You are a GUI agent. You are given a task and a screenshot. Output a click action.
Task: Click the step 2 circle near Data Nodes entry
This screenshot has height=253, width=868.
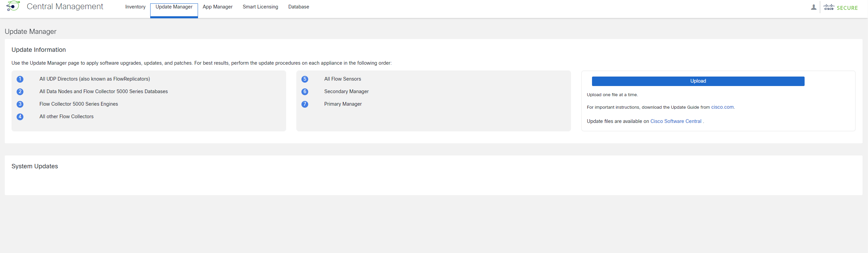click(x=20, y=92)
